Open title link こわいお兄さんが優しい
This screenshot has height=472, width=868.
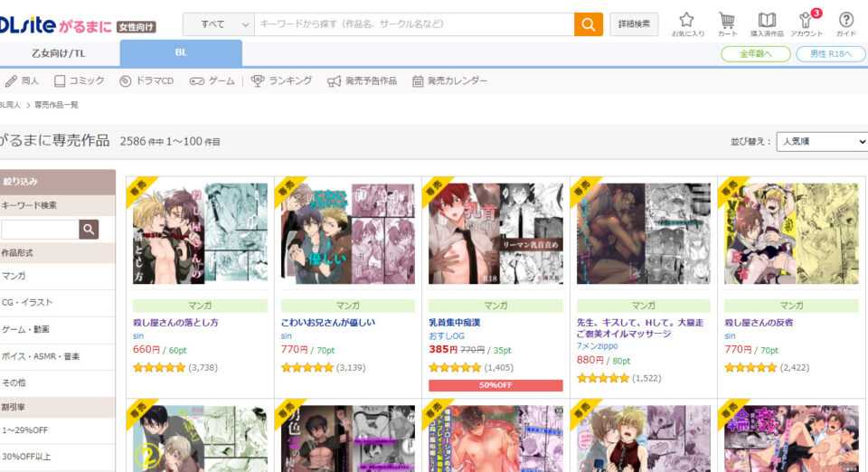point(327,323)
